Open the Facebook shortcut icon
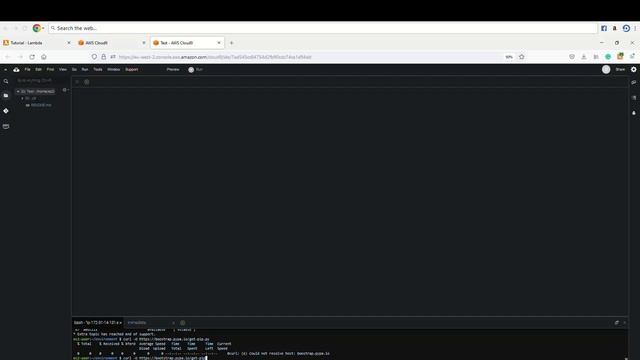640x360 pixels. tap(604, 28)
